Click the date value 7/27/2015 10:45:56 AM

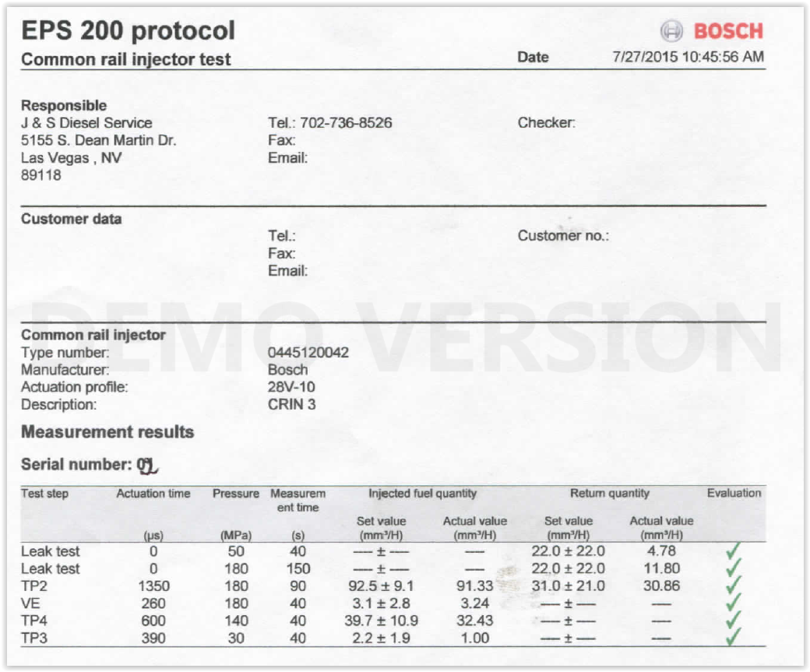688,58
